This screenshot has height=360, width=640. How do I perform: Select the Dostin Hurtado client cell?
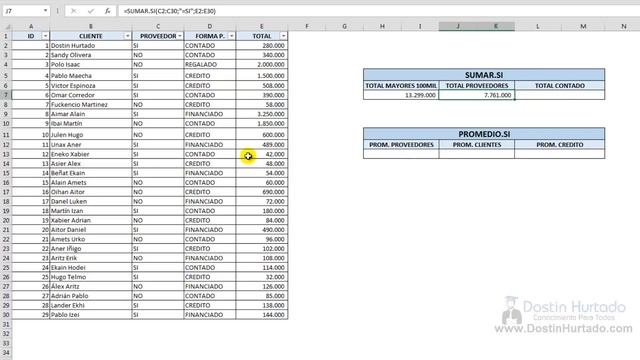click(x=91, y=46)
